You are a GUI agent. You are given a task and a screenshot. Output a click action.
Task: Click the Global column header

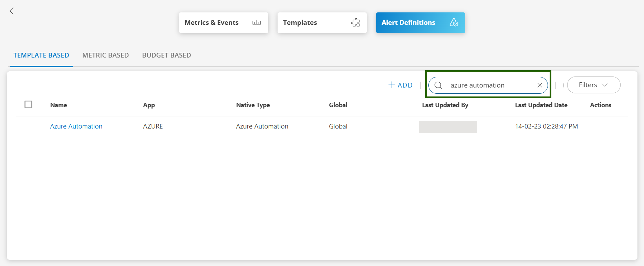click(338, 105)
